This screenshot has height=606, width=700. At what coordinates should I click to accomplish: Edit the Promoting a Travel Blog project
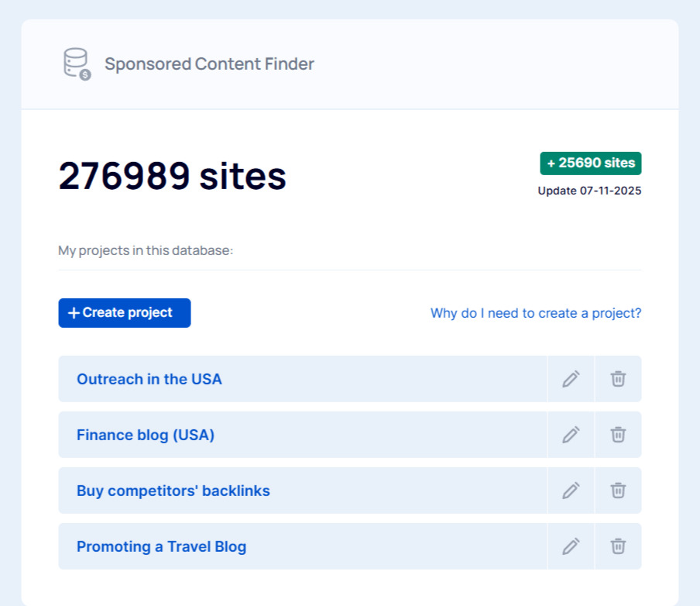tap(571, 546)
